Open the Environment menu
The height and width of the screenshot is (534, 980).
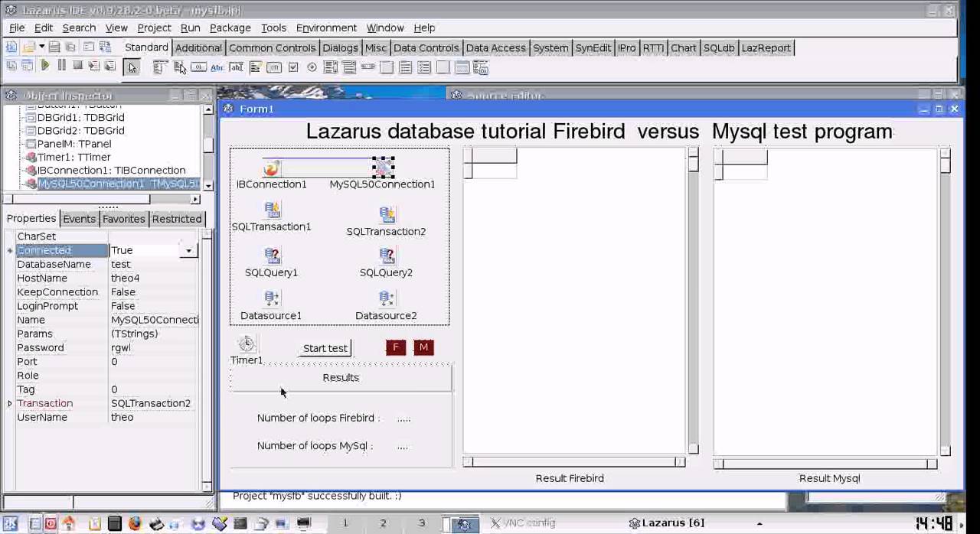coord(326,28)
